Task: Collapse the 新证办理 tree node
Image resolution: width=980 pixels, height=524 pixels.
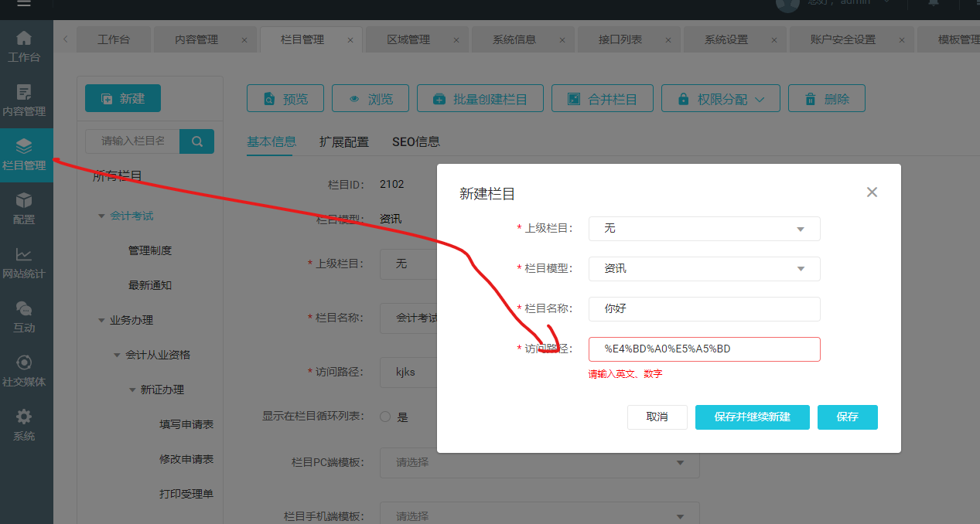Action: [x=132, y=390]
